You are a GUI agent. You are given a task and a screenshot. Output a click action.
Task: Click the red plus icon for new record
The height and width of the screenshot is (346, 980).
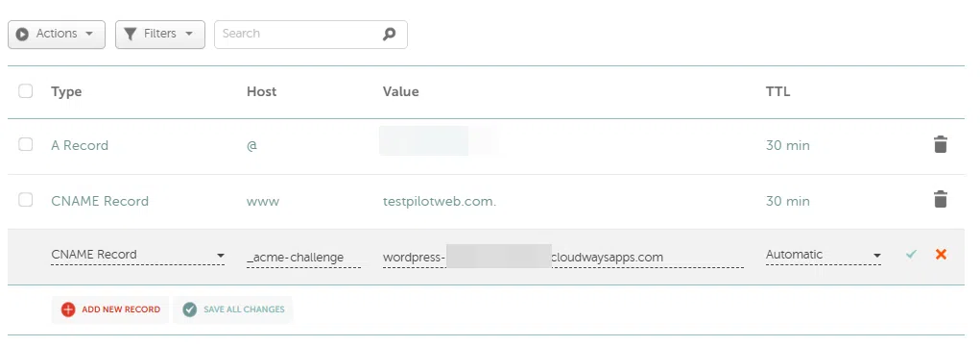point(68,309)
